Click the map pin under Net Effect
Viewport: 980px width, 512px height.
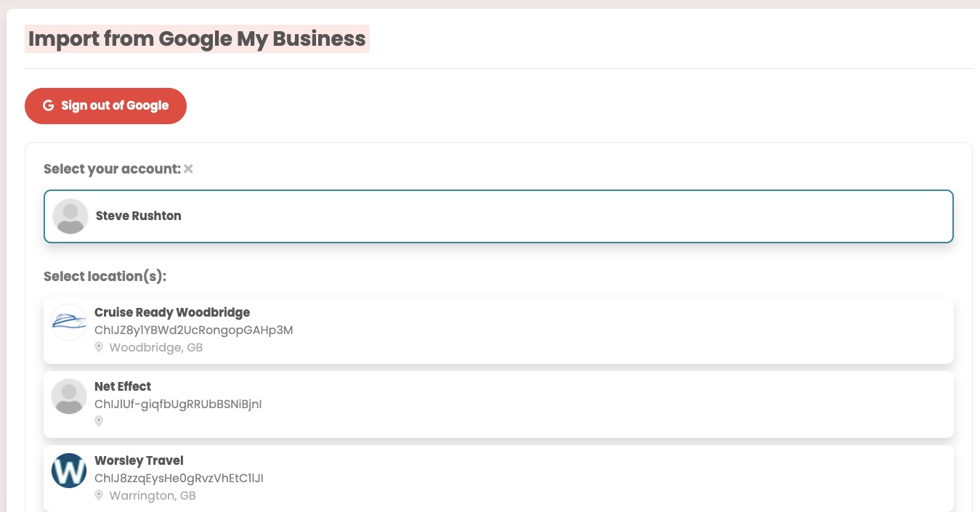99,421
